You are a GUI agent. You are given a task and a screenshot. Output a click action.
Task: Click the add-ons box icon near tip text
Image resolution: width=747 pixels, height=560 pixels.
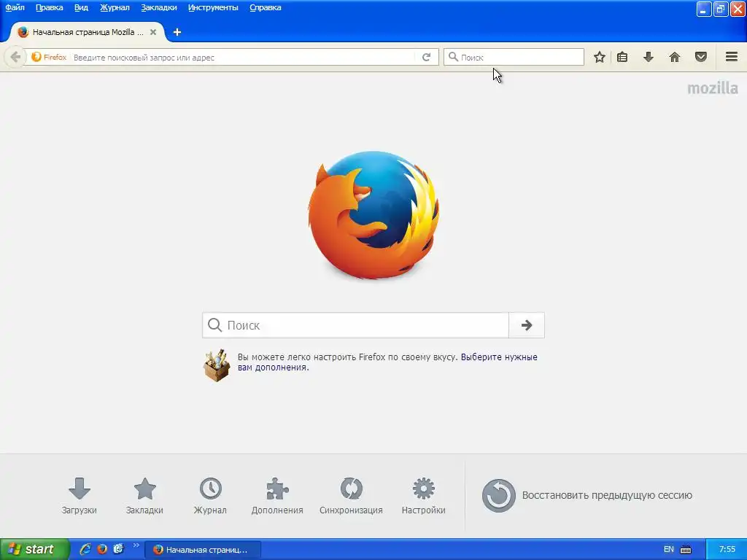217,365
